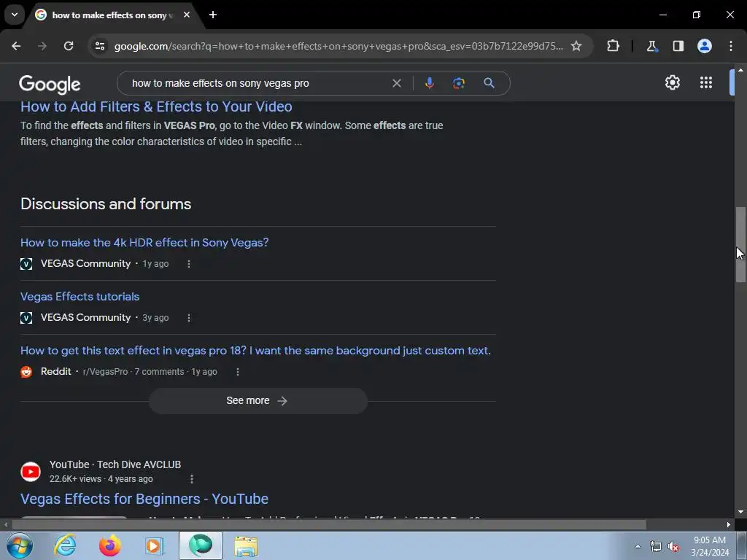
Task: Close the current browser tab
Action: [x=187, y=15]
